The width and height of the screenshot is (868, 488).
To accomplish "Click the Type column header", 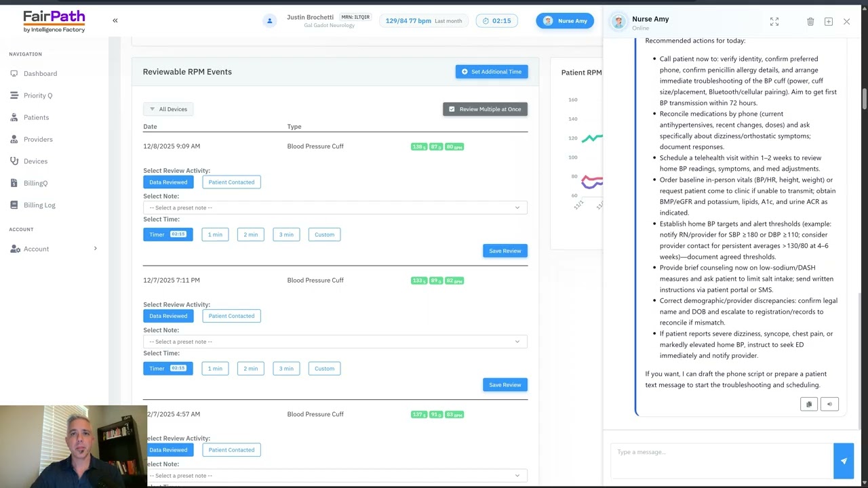I will pyautogui.click(x=294, y=127).
